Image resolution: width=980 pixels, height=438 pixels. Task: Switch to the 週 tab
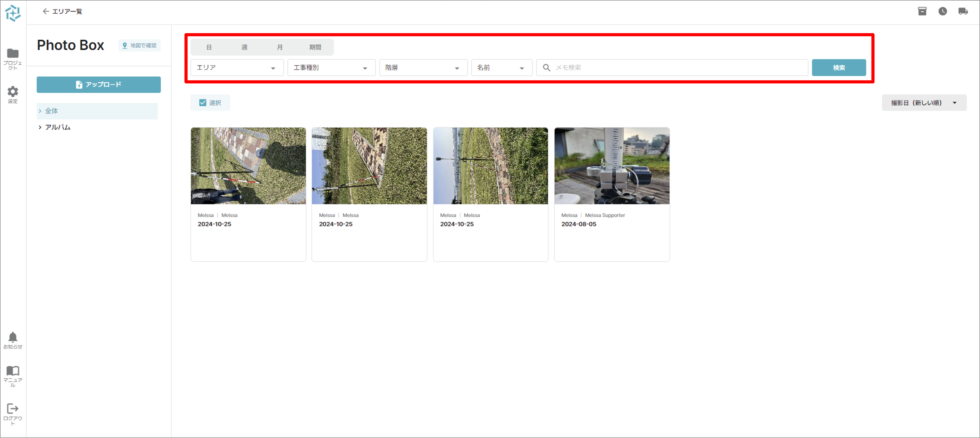[x=244, y=47]
